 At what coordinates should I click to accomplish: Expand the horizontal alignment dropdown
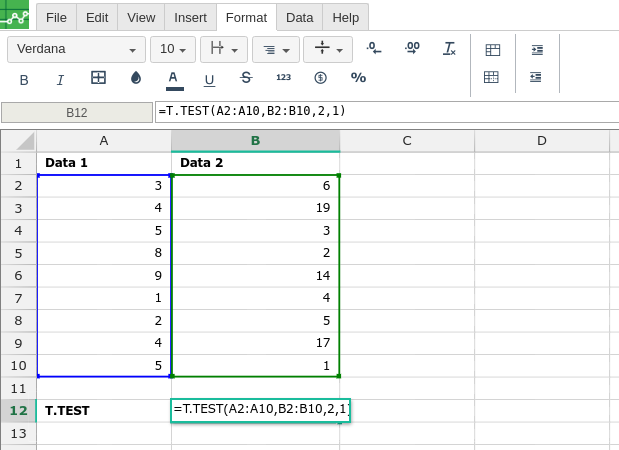pos(276,49)
